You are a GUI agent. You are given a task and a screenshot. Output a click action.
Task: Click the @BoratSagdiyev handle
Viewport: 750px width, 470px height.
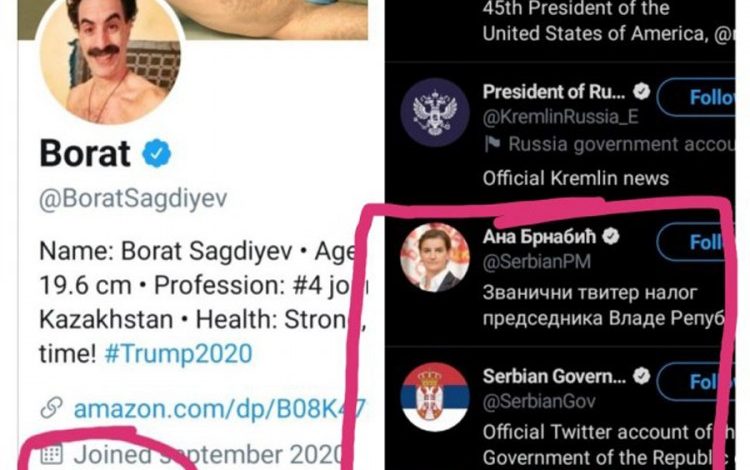coord(132,199)
